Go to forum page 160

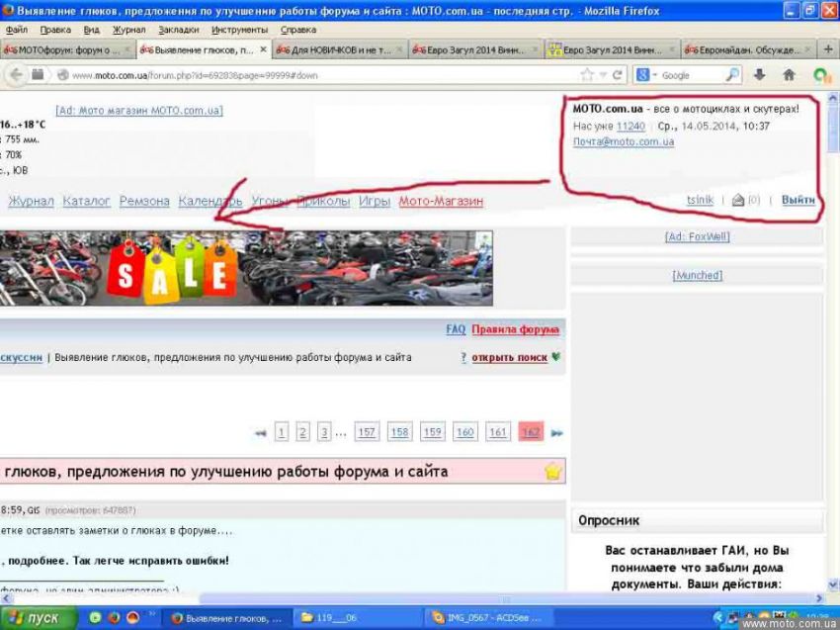(465, 432)
